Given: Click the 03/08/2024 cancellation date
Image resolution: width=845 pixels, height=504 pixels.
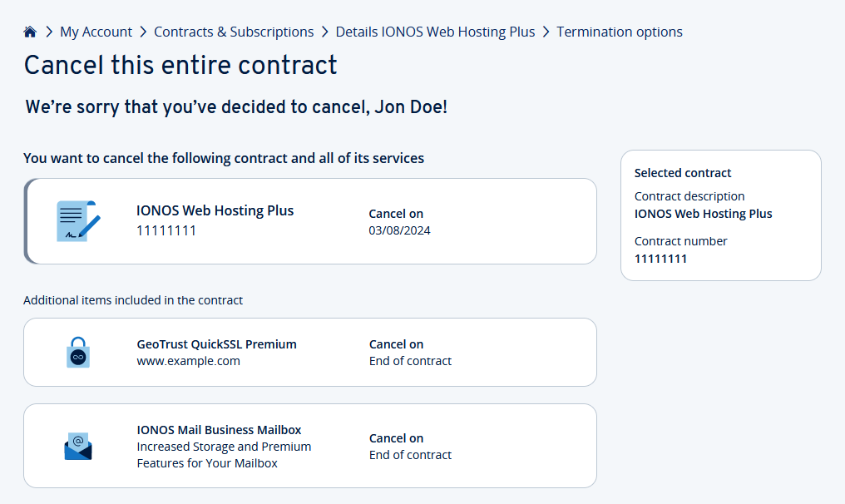Looking at the screenshot, I should [399, 230].
